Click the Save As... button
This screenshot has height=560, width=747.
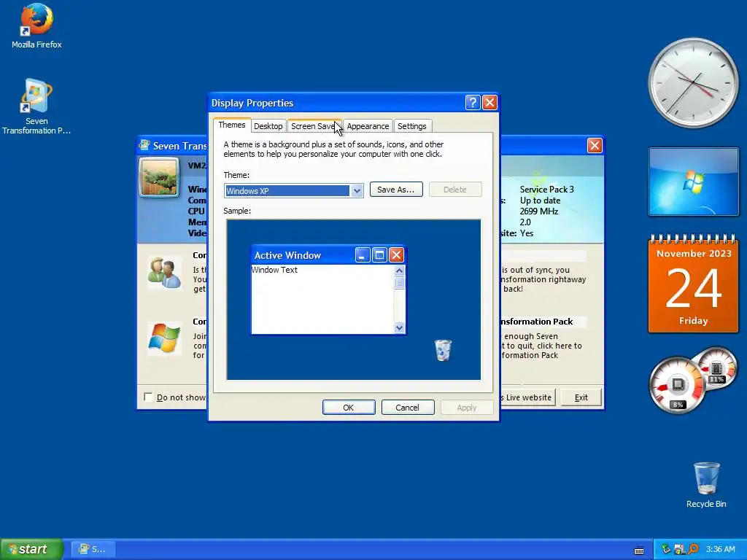click(396, 190)
